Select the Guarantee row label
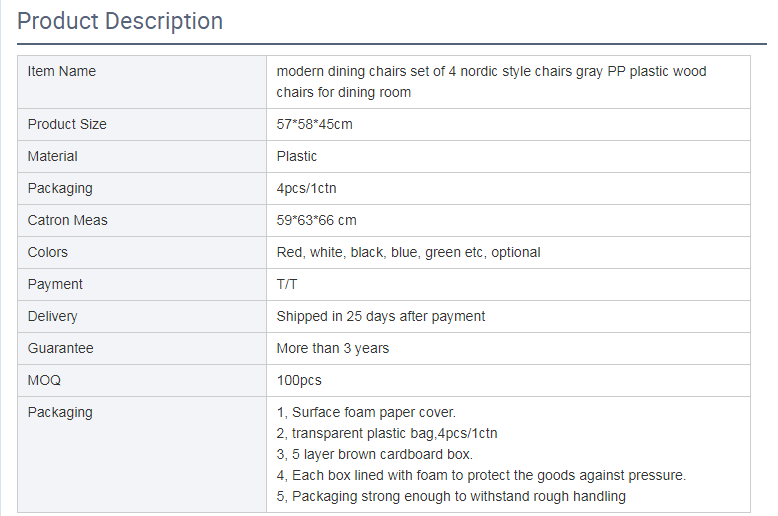Screen dimensions: 778x516 (60, 348)
